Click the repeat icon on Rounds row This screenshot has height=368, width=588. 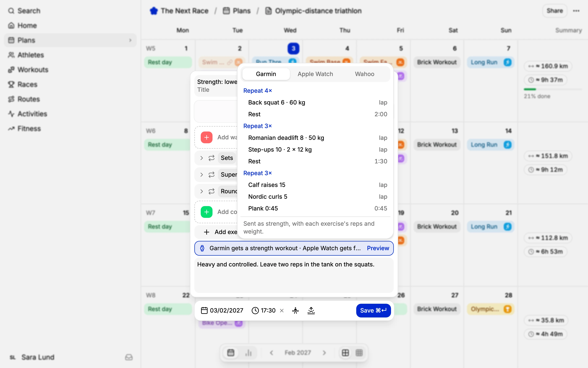[211, 191]
